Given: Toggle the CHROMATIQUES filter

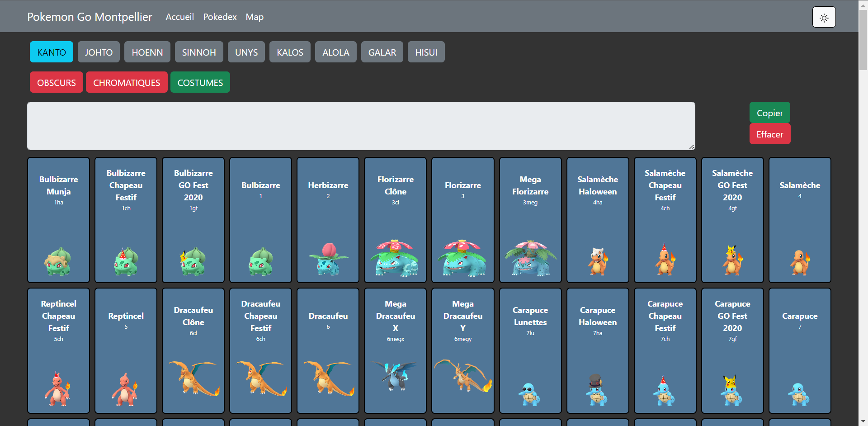Looking at the screenshot, I should tap(127, 83).
